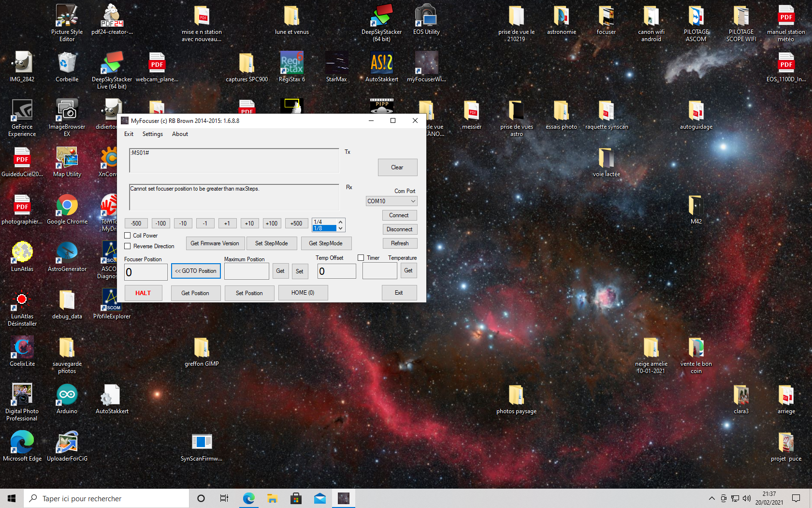The height and width of the screenshot is (508, 812).
Task: Open CoelixLite desktop shortcut
Action: point(22,351)
